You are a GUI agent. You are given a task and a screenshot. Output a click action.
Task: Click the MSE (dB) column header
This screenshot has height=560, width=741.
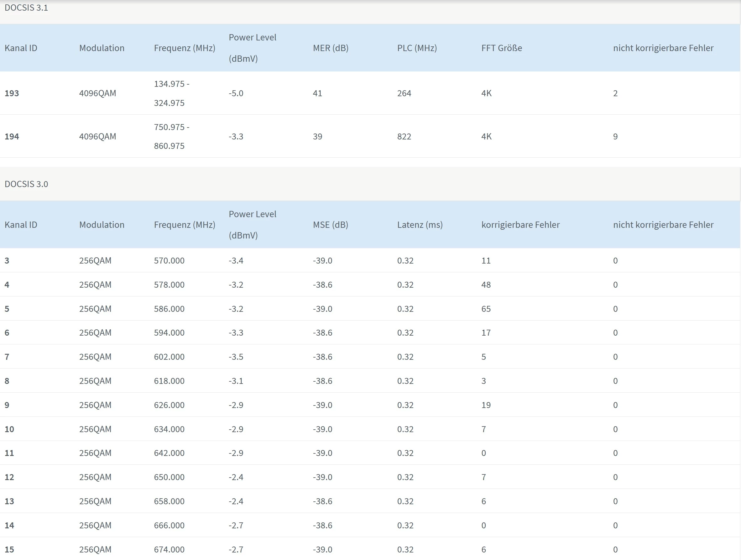[330, 225]
